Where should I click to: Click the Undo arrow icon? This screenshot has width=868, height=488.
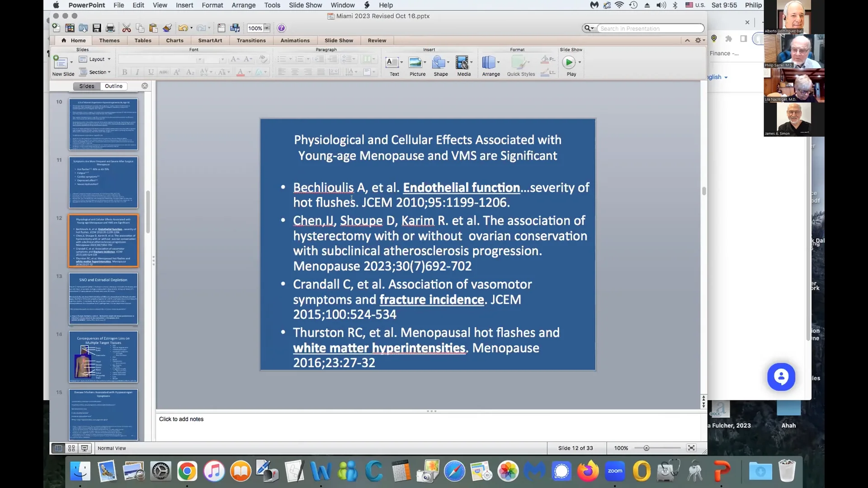[x=183, y=28]
